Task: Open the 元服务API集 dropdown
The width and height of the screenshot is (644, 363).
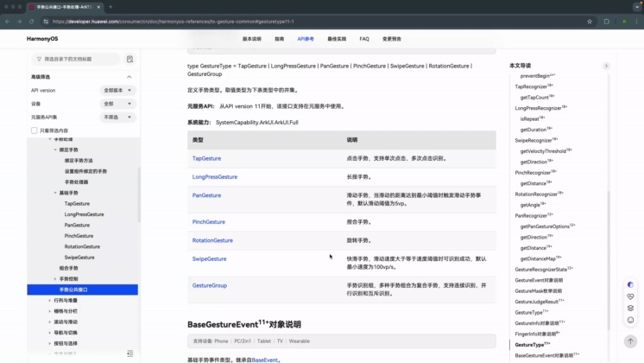Action: [x=117, y=117]
